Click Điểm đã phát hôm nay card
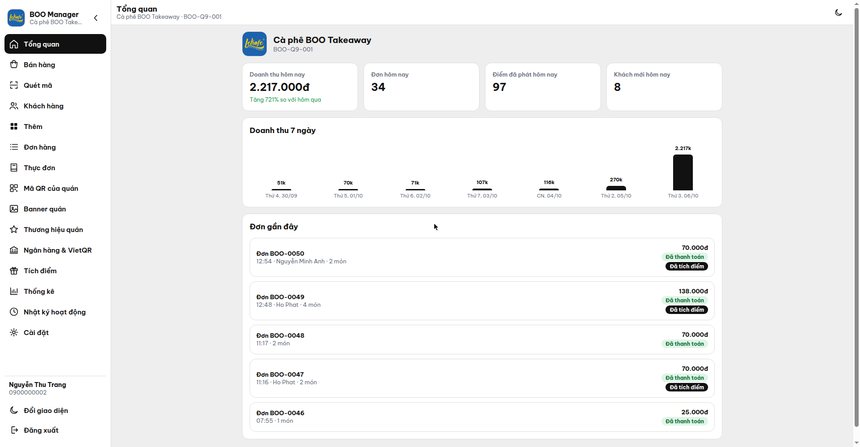The image size is (860, 447). coord(542,87)
